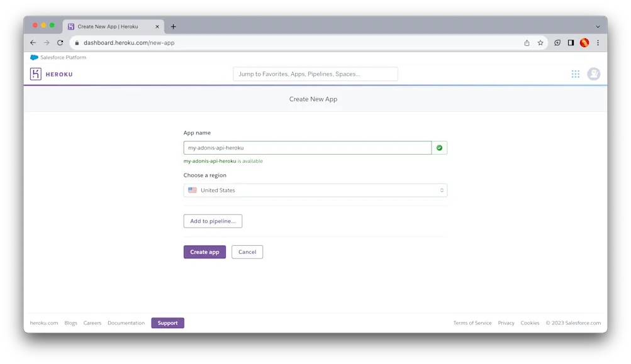Open Chrome's three-dot menu
Viewport: 631px width, 364px height.
(596, 43)
